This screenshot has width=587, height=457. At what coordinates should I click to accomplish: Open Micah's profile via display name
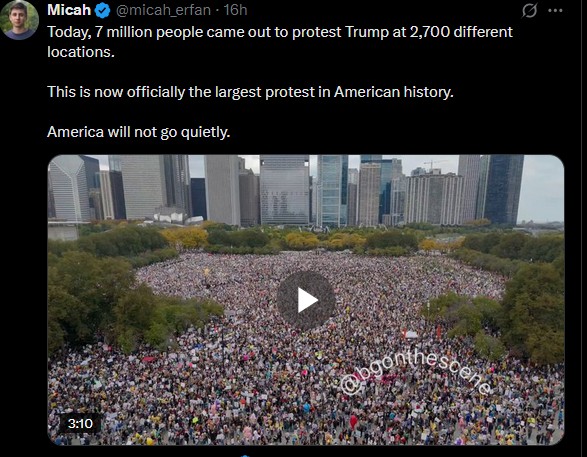(69, 10)
